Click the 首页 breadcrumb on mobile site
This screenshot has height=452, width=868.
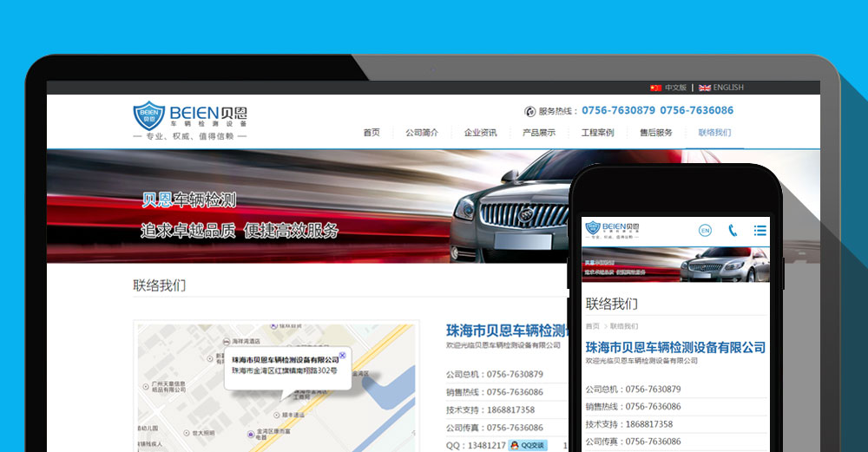pos(592,326)
